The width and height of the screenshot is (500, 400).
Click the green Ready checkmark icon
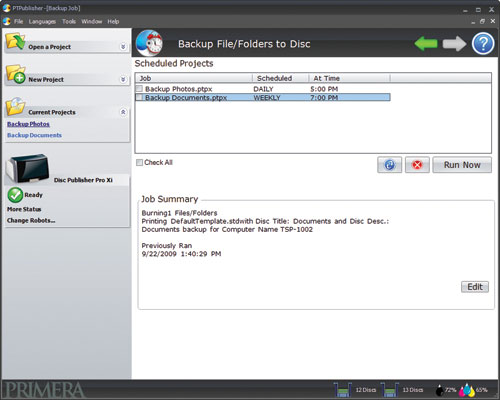(15, 195)
